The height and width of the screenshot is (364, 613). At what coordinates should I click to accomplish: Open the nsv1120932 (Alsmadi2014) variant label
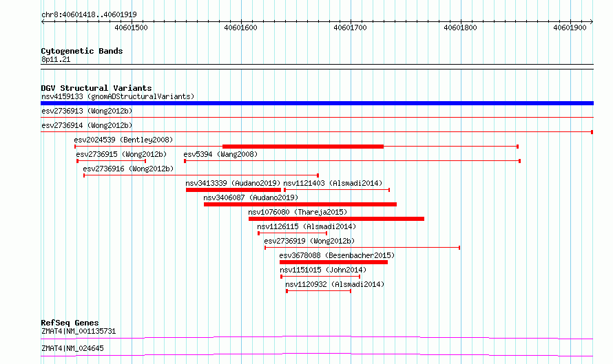[x=335, y=284]
